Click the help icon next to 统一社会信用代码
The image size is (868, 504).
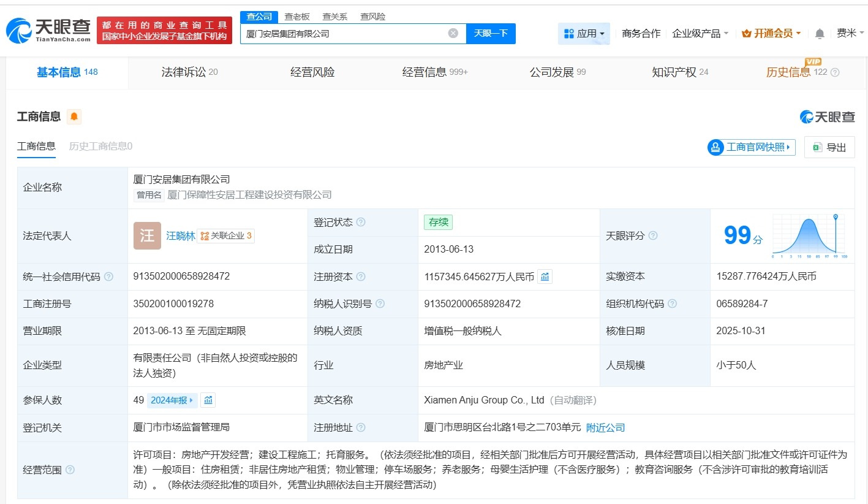108,277
